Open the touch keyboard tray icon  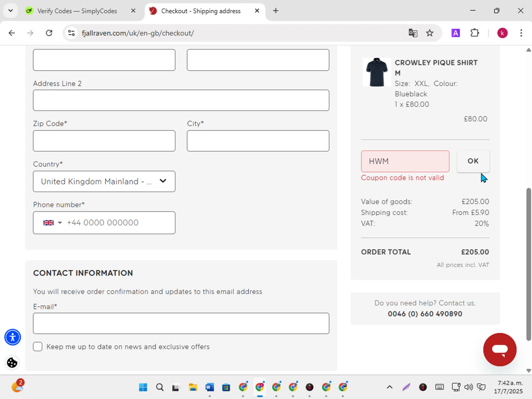tap(439, 387)
